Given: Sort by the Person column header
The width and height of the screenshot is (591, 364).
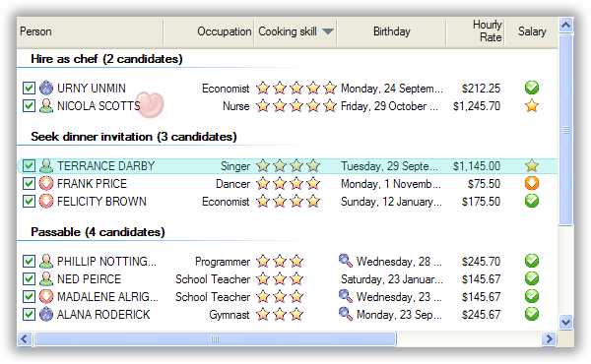Looking at the screenshot, I should tap(90, 31).
